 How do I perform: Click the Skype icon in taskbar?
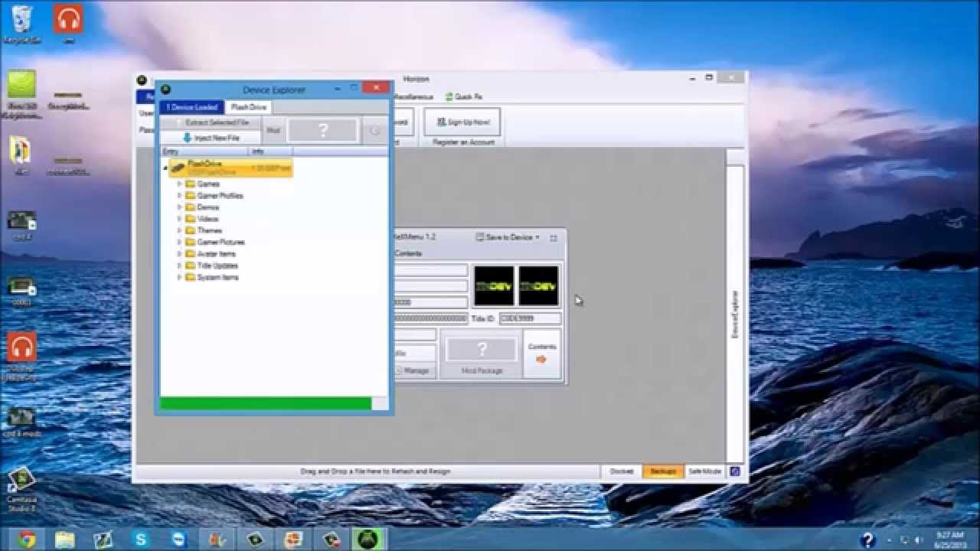tap(140, 539)
